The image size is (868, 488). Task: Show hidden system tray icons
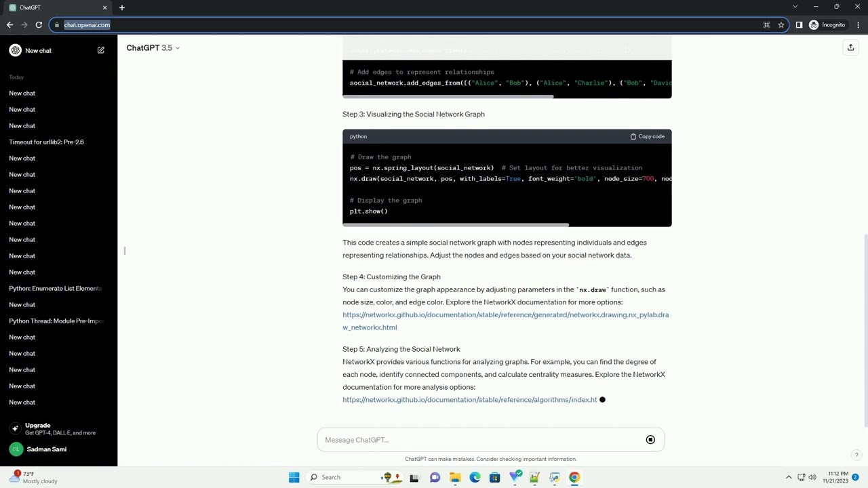pyautogui.click(x=789, y=477)
